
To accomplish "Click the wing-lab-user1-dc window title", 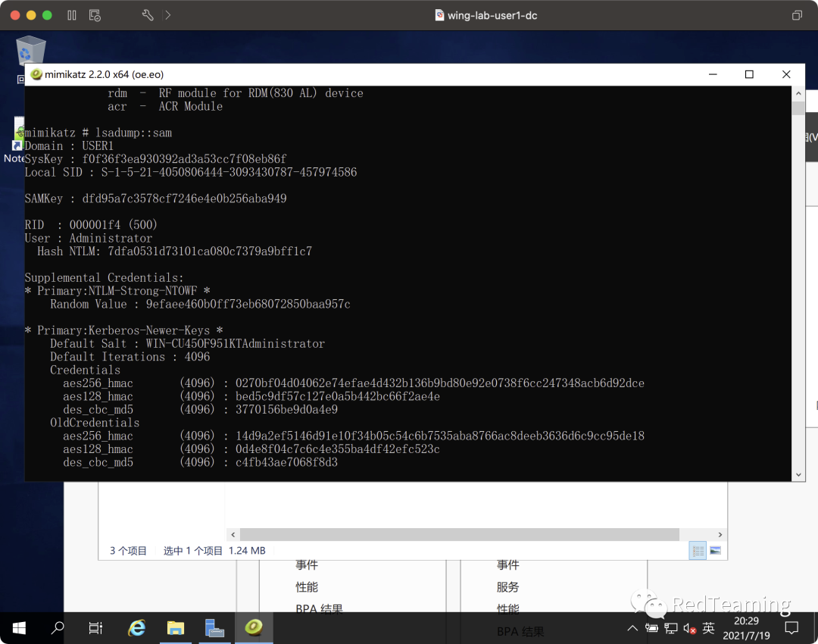I will [x=492, y=15].
